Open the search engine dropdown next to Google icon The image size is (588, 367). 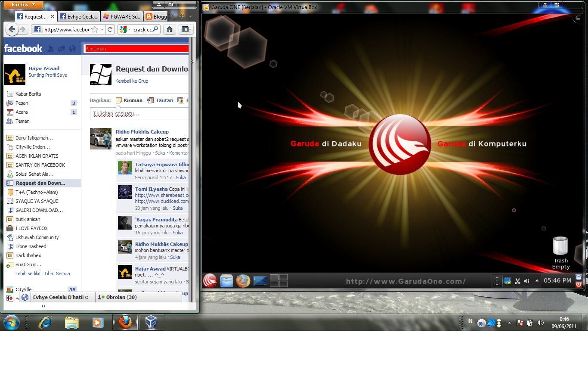tap(130, 30)
